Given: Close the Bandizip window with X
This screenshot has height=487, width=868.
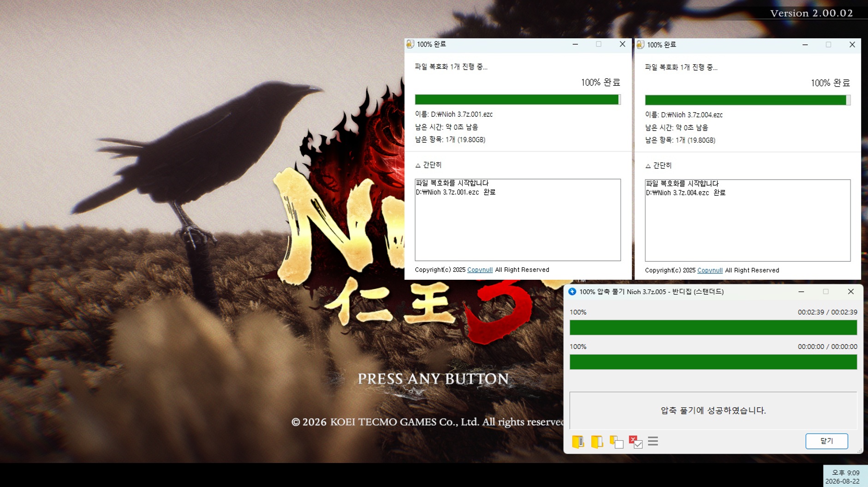Looking at the screenshot, I should click(851, 292).
